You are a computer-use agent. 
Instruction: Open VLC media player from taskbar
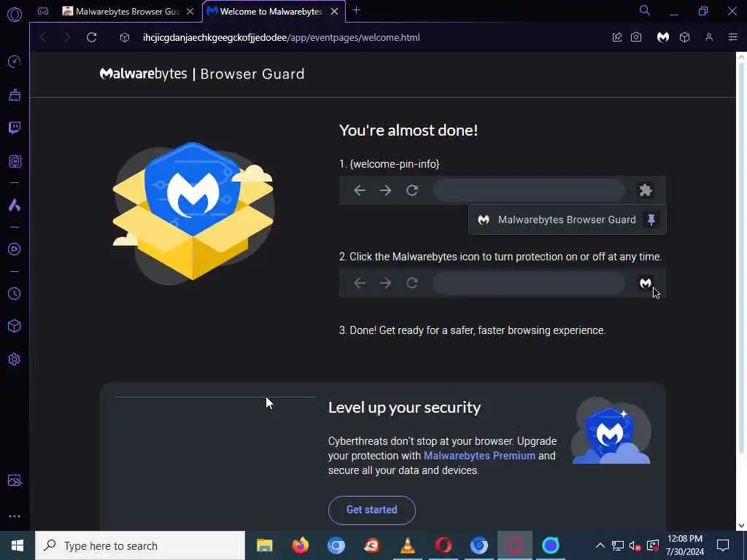407,545
